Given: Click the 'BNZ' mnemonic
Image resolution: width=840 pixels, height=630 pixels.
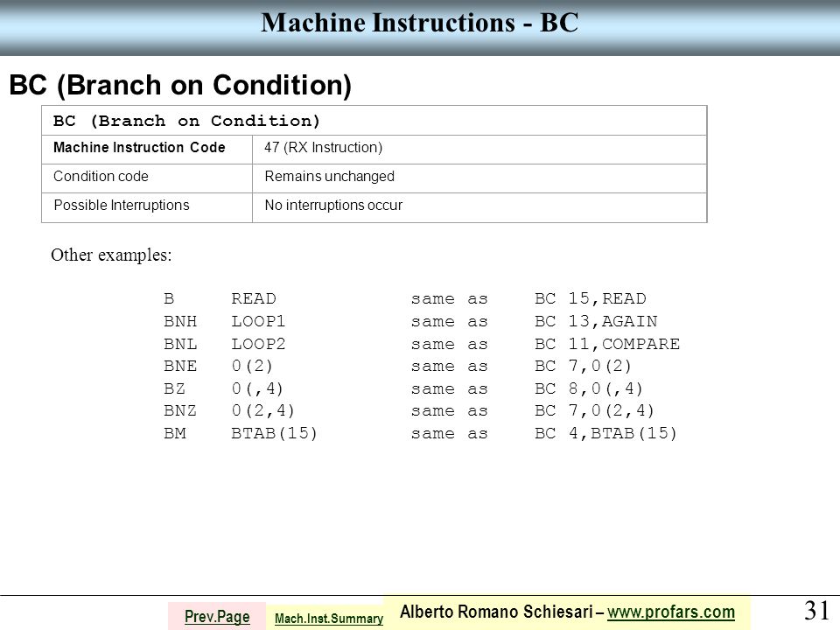Looking at the screenshot, I should point(180,410).
